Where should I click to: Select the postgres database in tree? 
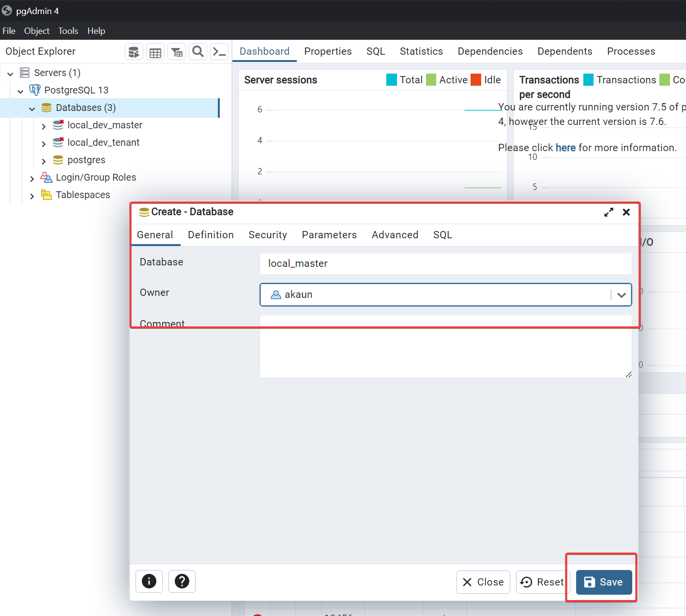pos(86,160)
